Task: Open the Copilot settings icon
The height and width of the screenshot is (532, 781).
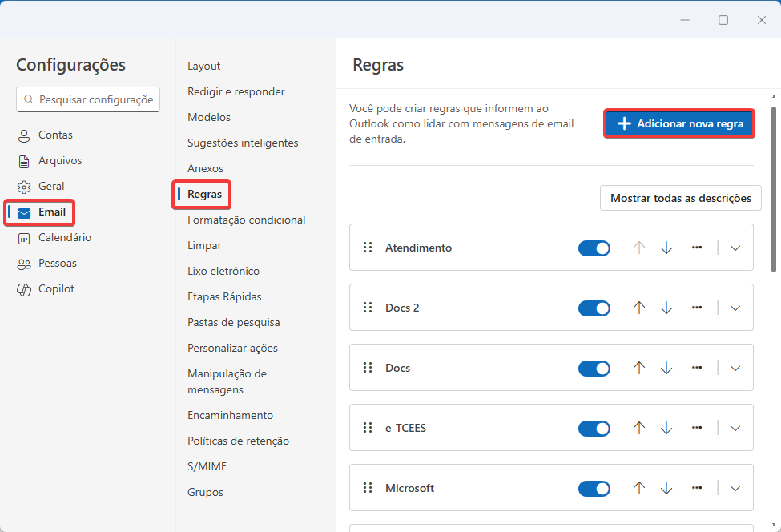Action: [x=24, y=289]
